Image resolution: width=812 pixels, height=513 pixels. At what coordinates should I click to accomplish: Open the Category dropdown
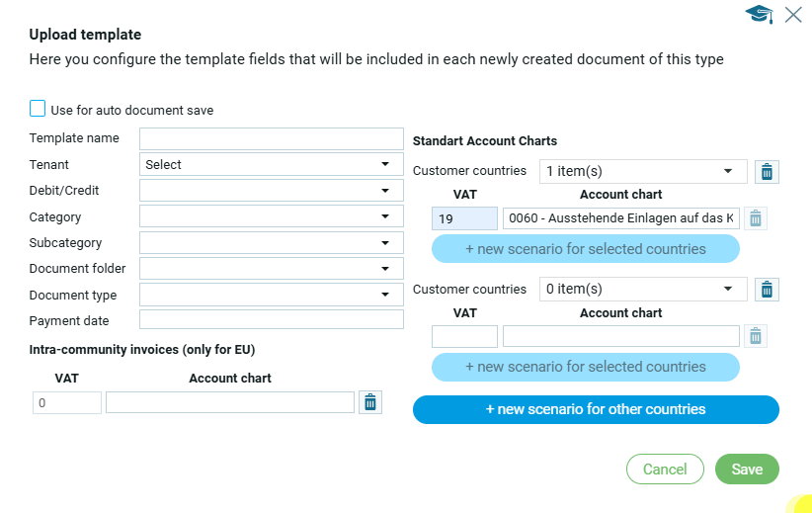tap(272, 216)
